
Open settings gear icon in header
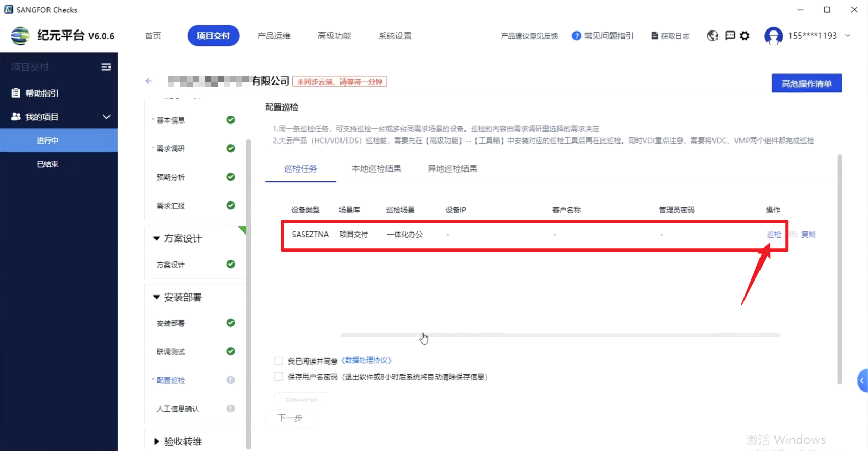(745, 36)
